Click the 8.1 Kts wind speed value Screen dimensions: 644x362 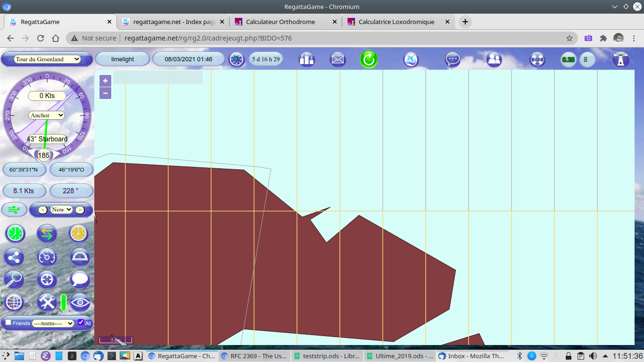coord(24,191)
